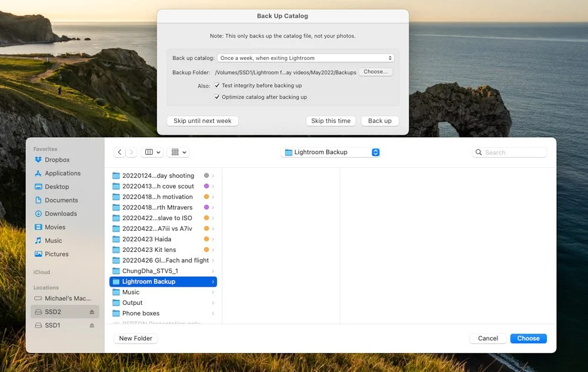588x372 pixels.
Task: Select the Phone boxes folder
Action: (163, 314)
